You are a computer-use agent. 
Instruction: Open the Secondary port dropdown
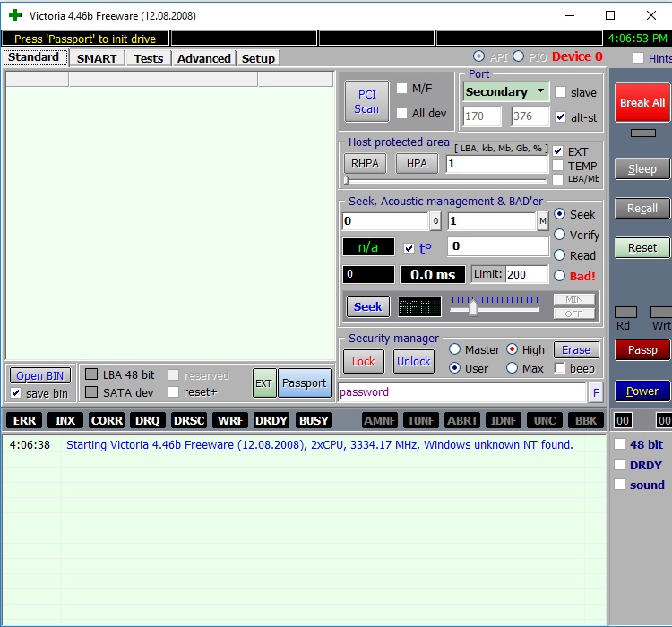505,91
